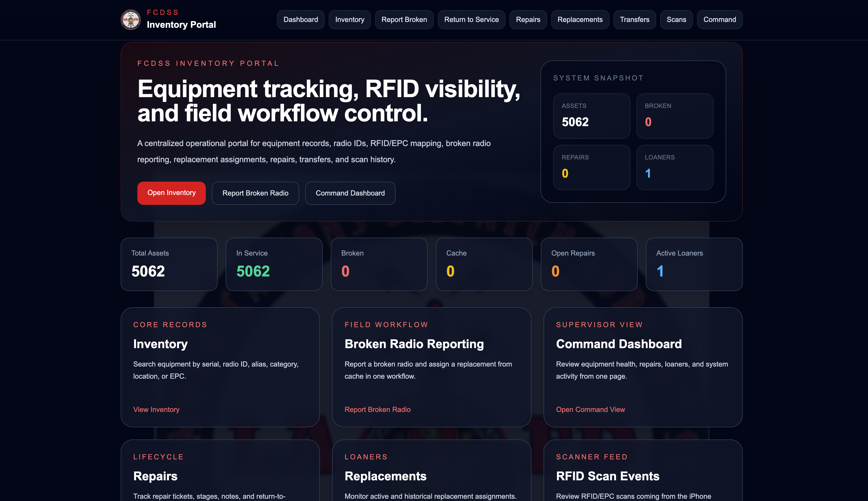Click the Open Repairs stat card

coord(589,264)
